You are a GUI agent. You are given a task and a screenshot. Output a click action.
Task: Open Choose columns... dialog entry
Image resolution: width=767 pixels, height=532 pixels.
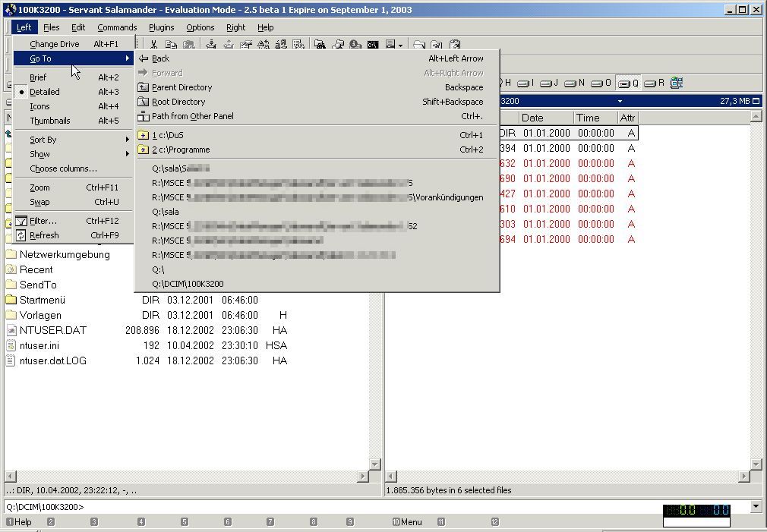tap(73, 168)
